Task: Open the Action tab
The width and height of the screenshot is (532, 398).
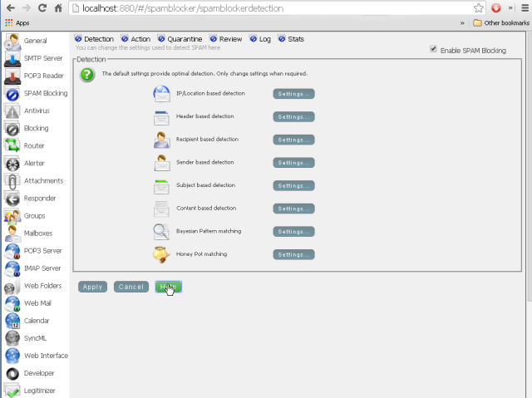Action: (135, 39)
